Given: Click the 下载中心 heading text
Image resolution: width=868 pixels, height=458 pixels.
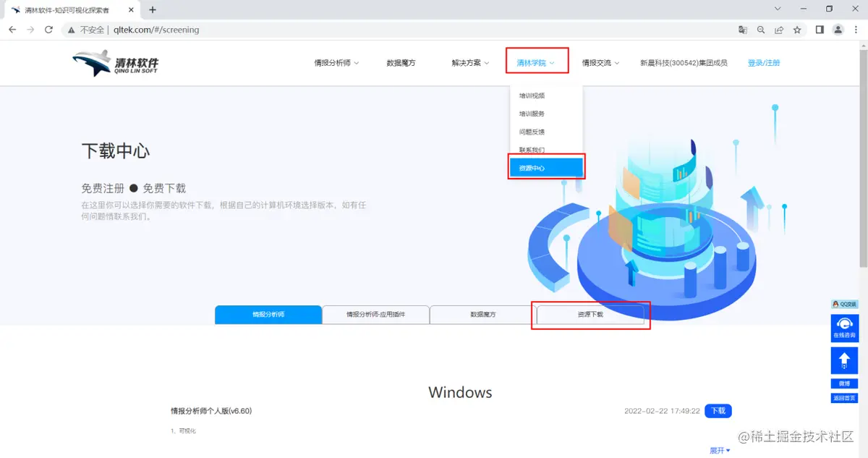Looking at the screenshot, I should [x=116, y=150].
